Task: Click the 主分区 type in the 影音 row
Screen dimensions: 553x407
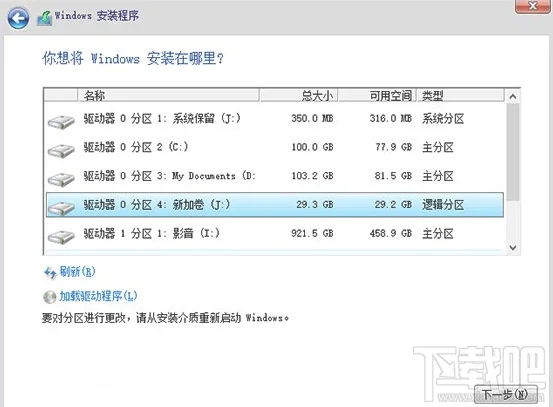Action: point(438,233)
